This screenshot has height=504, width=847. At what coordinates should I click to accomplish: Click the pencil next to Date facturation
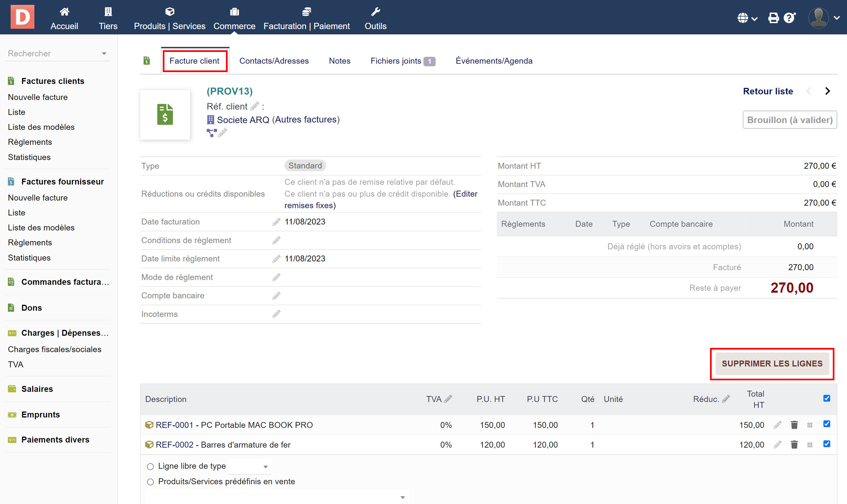point(276,222)
